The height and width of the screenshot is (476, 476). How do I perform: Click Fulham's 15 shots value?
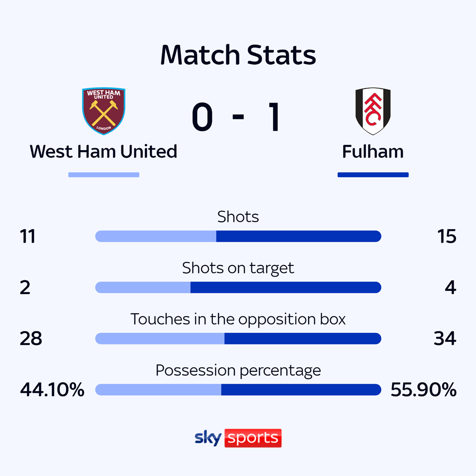coord(446,237)
